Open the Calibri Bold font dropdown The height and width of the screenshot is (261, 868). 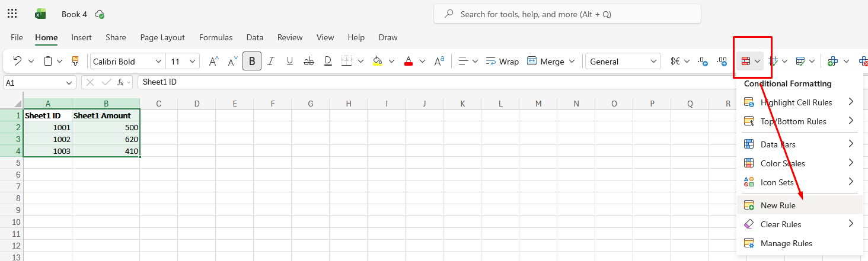tap(158, 61)
